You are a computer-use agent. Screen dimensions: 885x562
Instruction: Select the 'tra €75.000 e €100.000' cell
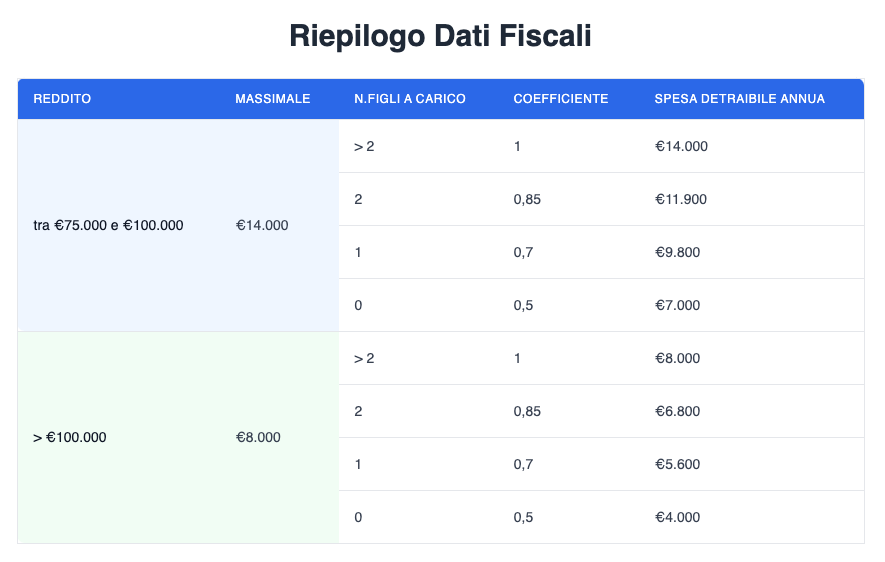(x=108, y=226)
